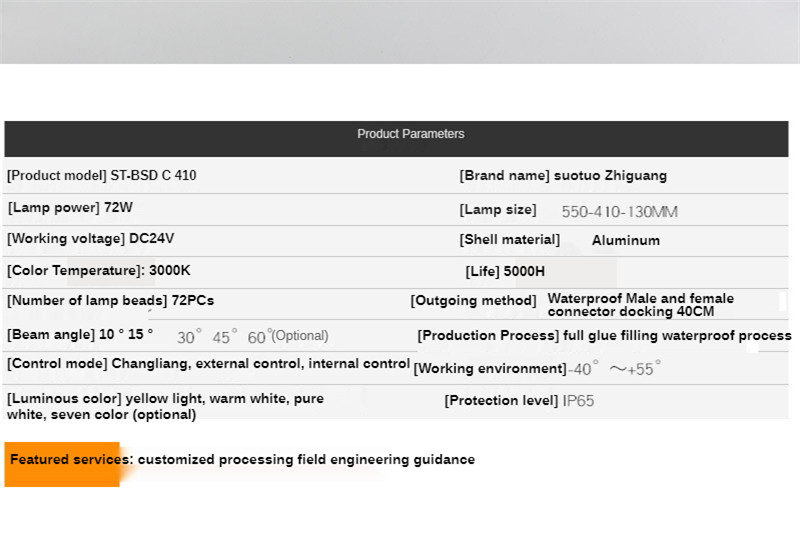Click the Lamp size 550-410-130MM value
This screenshot has width=800, height=537.
619,212
